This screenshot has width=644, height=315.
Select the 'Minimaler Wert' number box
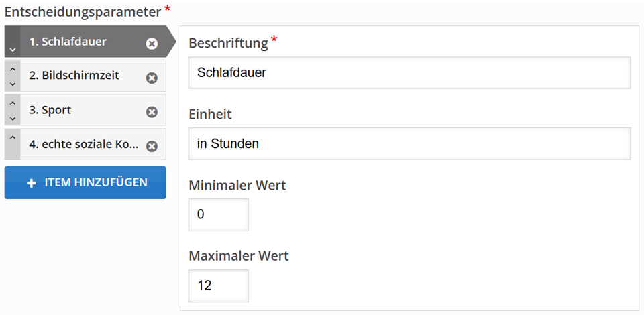219,214
